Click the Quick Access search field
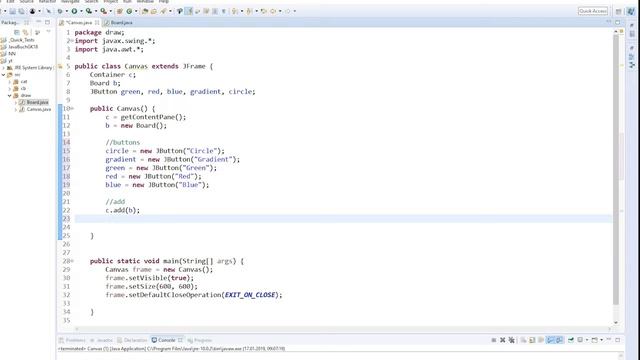 [593, 11]
